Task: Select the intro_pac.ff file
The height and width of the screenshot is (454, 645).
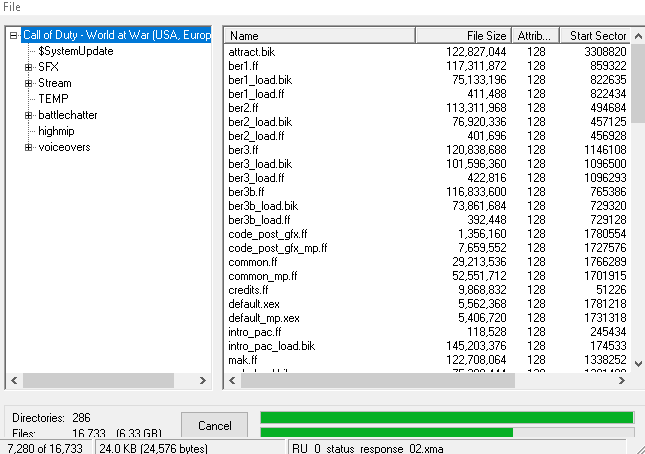Action: 255,332
